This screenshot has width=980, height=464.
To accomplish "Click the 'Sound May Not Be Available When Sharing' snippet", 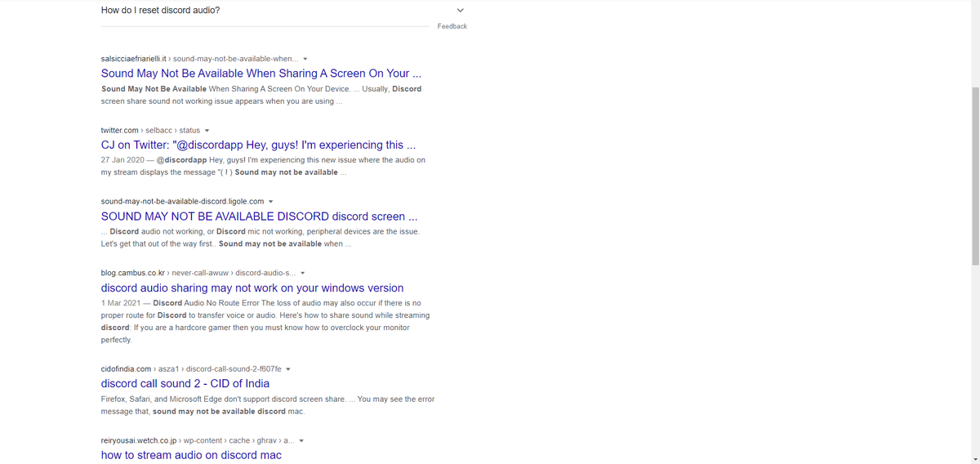I will [261, 95].
